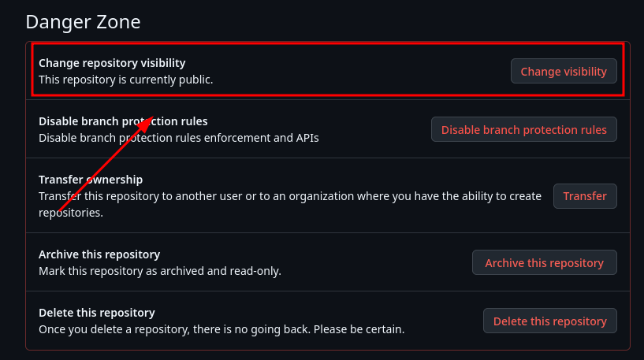
Task: Click the Change visibility button
Action: (x=564, y=71)
